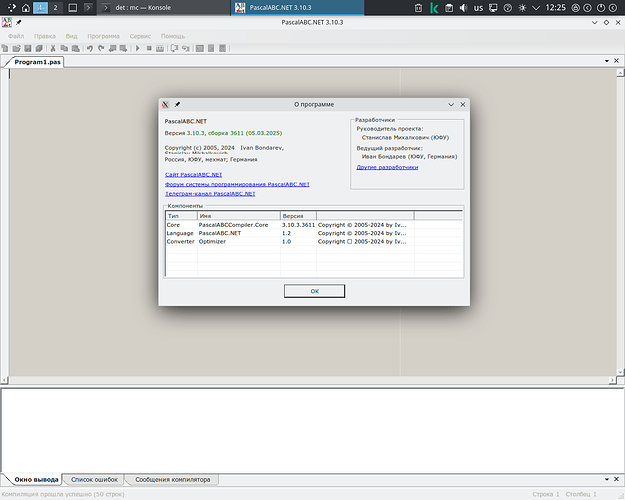Close the output panel with its X
Screen dimensions: 625x500
pyautogui.click(x=617, y=479)
